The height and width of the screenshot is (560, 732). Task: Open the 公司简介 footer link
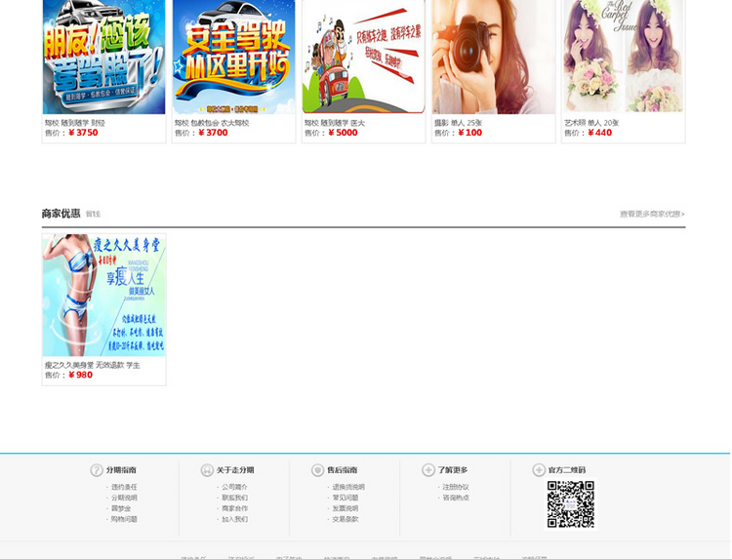235,487
